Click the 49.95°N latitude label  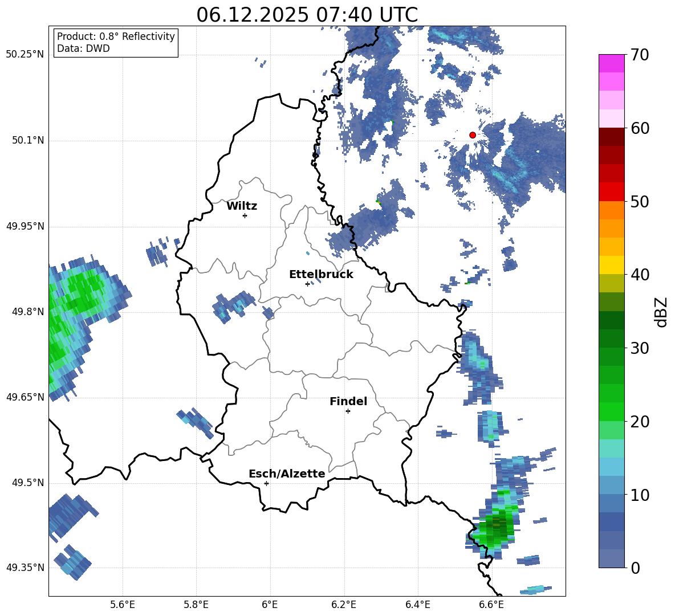[x=25, y=226]
